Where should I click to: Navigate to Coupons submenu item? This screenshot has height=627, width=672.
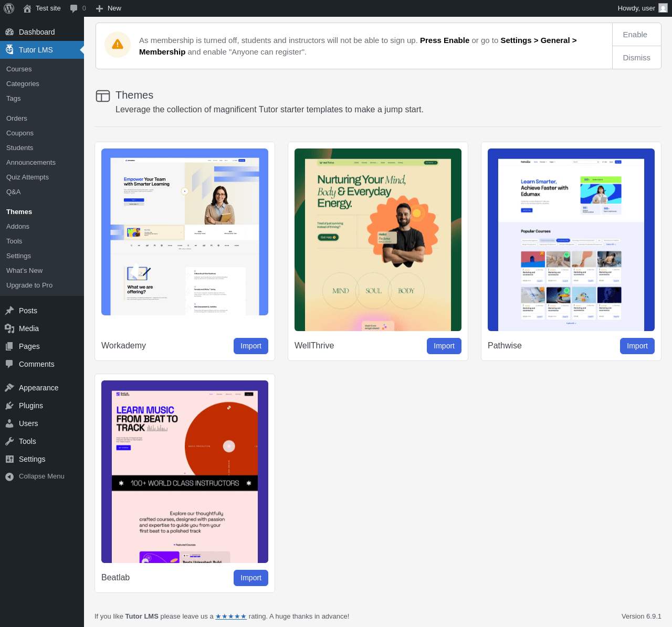pos(20,133)
